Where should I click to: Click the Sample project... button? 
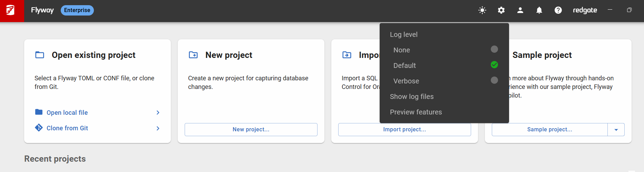(x=549, y=130)
